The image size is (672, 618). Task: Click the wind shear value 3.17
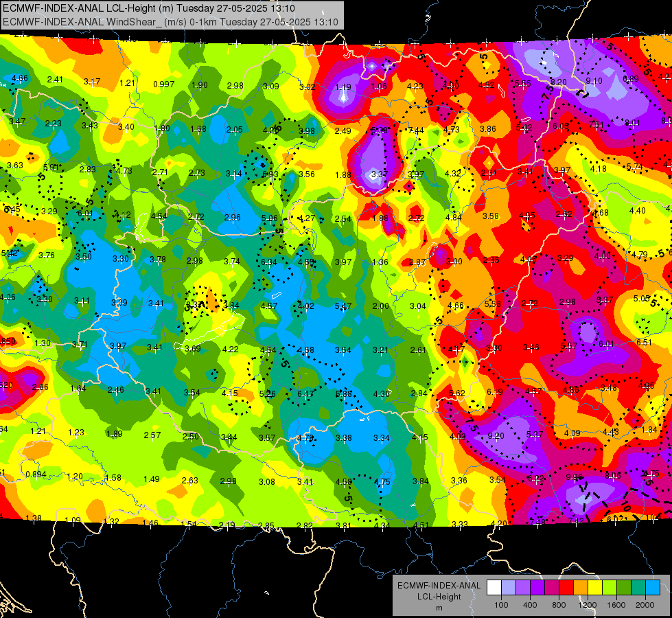click(92, 82)
